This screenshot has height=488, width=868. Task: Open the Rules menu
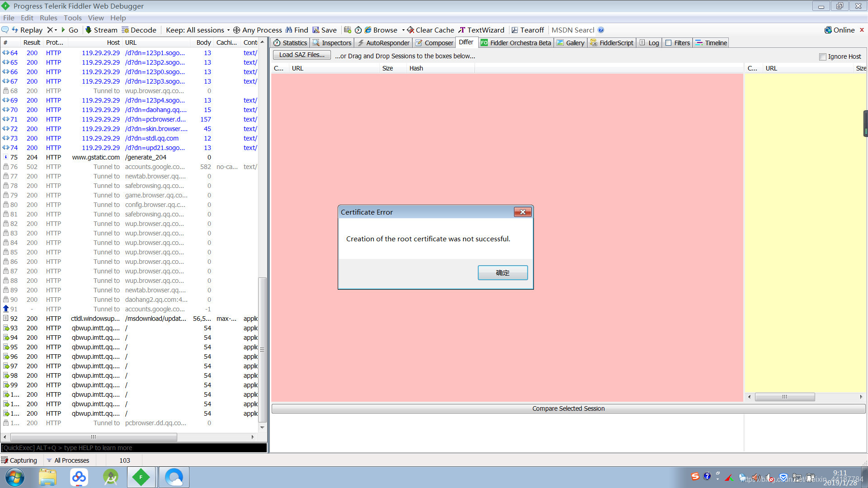coord(48,17)
